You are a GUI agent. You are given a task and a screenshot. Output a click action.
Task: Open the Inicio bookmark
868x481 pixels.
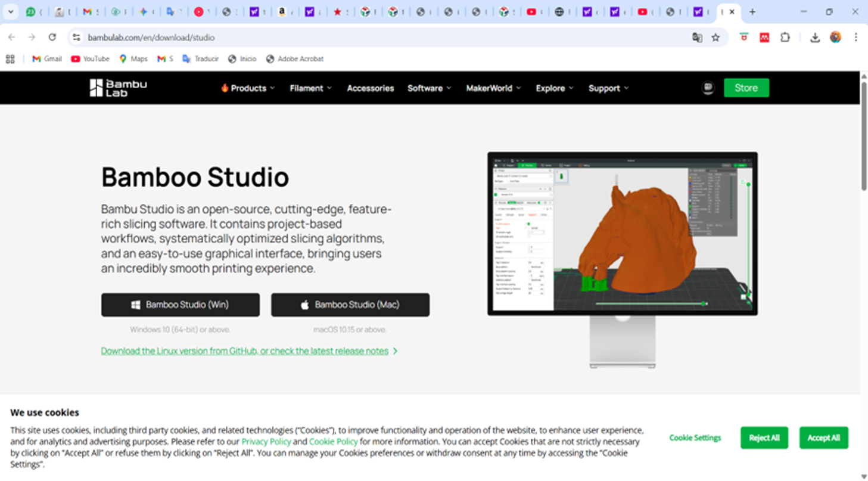[242, 59]
